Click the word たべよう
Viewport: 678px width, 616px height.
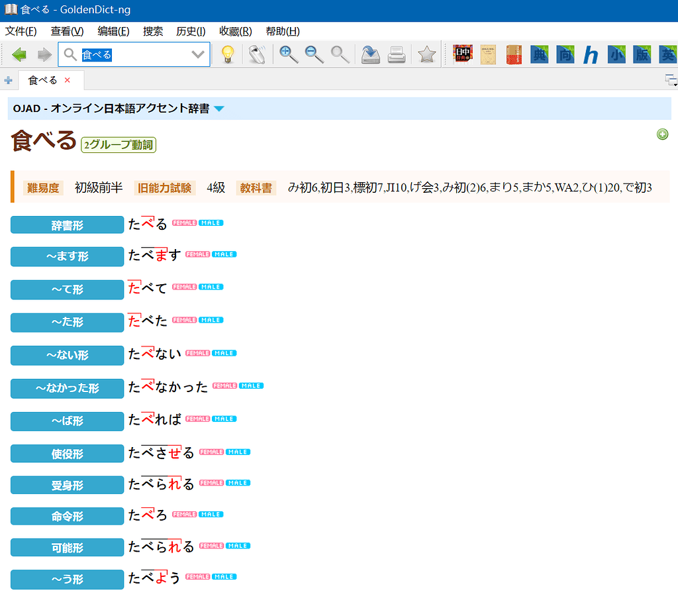click(x=154, y=578)
